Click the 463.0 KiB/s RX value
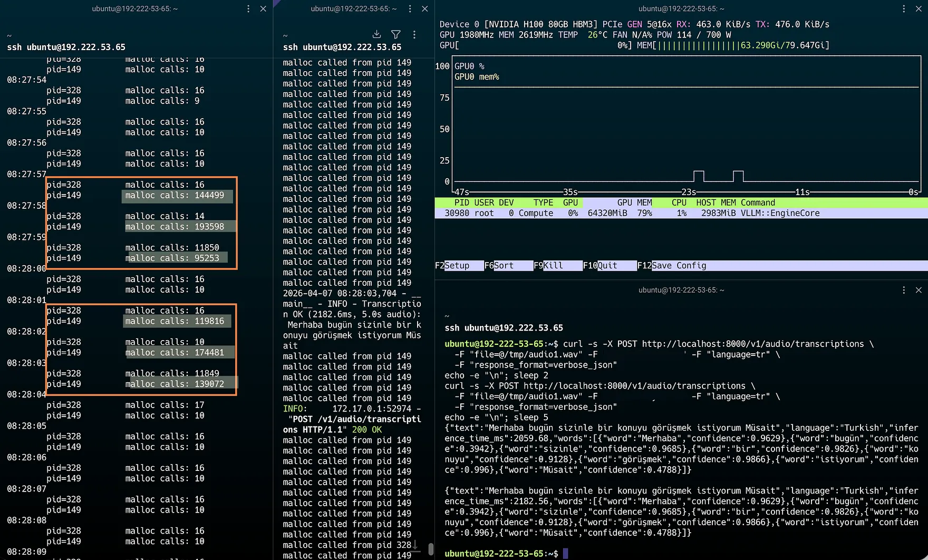Screen dimensions: 928x560 [722, 24]
